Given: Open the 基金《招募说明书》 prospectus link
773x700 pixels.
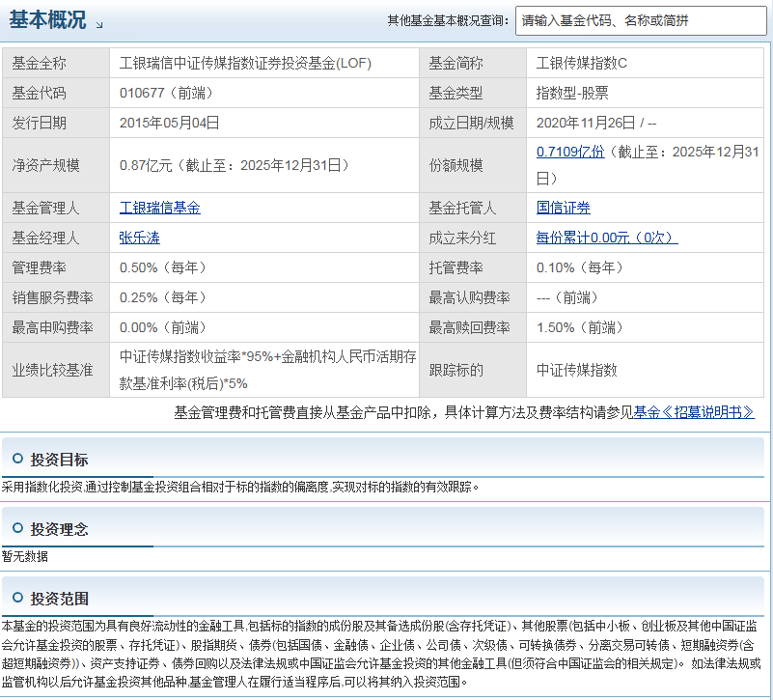Looking at the screenshot, I should click(694, 412).
